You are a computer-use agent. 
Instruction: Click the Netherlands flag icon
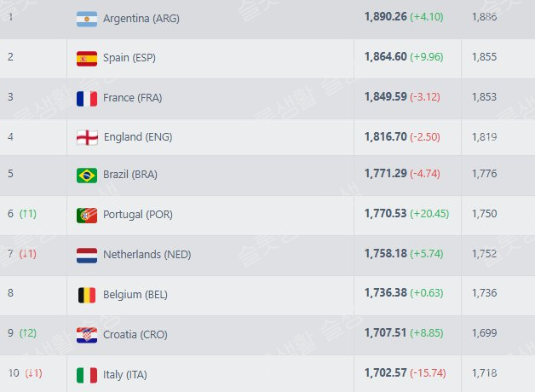coord(87,255)
